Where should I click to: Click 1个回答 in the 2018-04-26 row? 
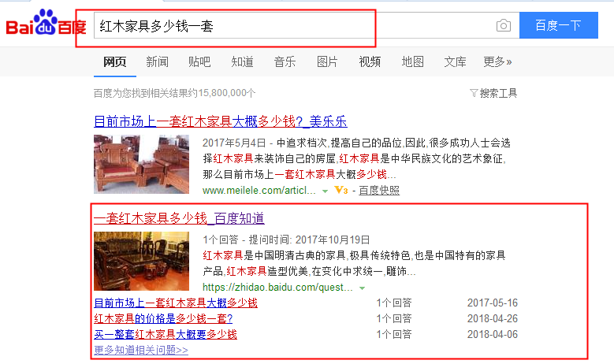[x=394, y=318]
